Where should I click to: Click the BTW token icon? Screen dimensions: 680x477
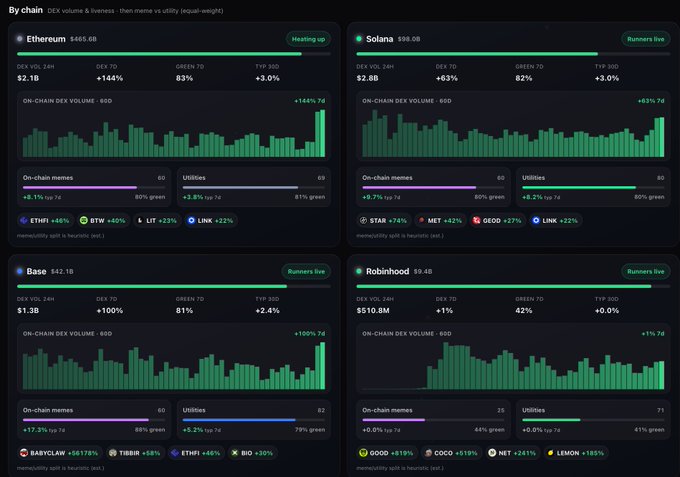pos(84,221)
